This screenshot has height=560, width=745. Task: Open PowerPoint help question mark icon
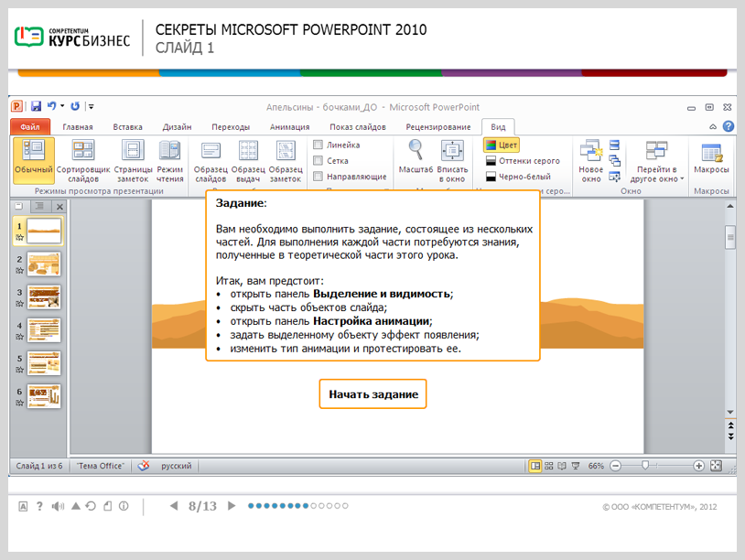click(x=728, y=126)
